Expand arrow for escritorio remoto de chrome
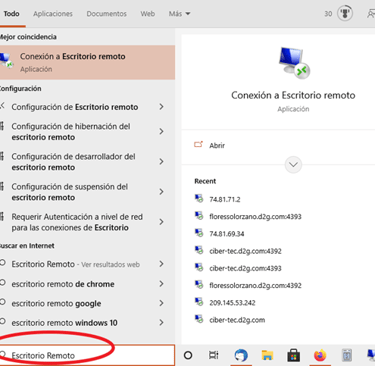Image resolution: width=375 pixels, height=366 pixels. (x=161, y=284)
